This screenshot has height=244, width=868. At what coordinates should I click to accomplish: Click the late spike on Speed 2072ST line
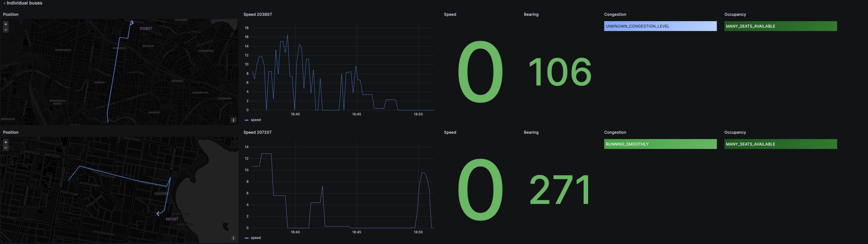(x=423, y=173)
